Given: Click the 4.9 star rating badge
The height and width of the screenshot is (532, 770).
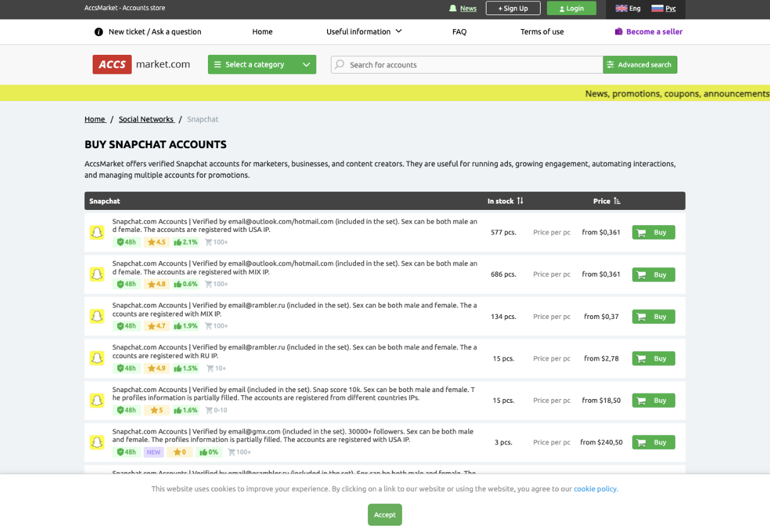Looking at the screenshot, I should click(x=156, y=368).
